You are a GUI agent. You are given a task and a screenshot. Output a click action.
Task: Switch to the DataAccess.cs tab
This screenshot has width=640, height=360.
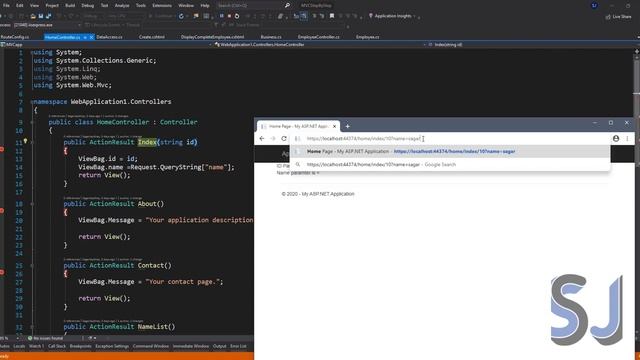pos(109,37)
